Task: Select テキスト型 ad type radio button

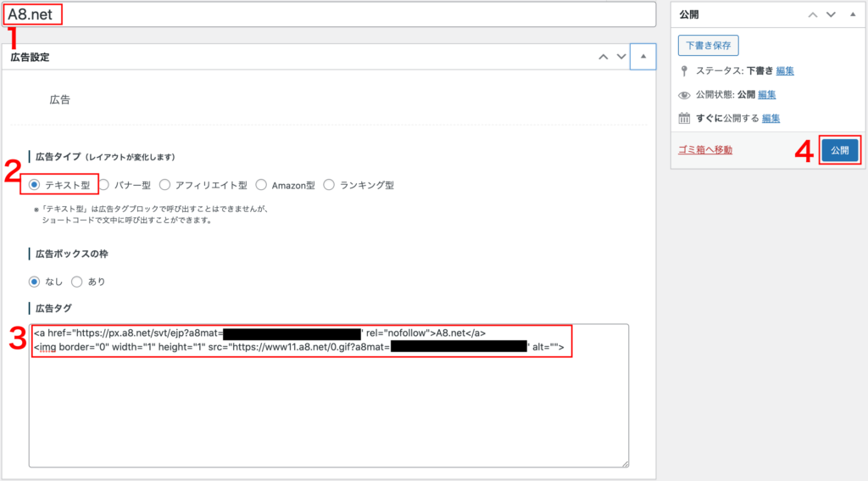Action: pyautogui.click(x=34, y=185)
